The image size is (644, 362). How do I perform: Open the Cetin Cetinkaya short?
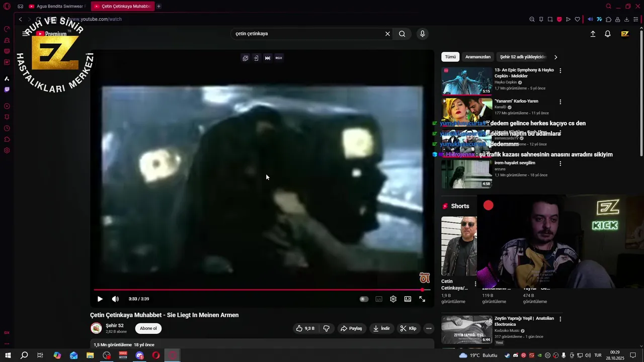(459, 246)
